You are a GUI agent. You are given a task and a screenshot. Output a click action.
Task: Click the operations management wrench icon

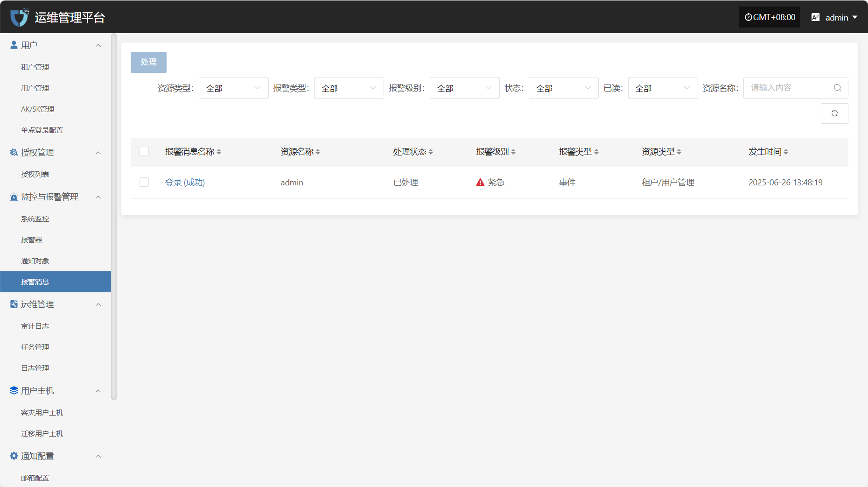[14, 304]
